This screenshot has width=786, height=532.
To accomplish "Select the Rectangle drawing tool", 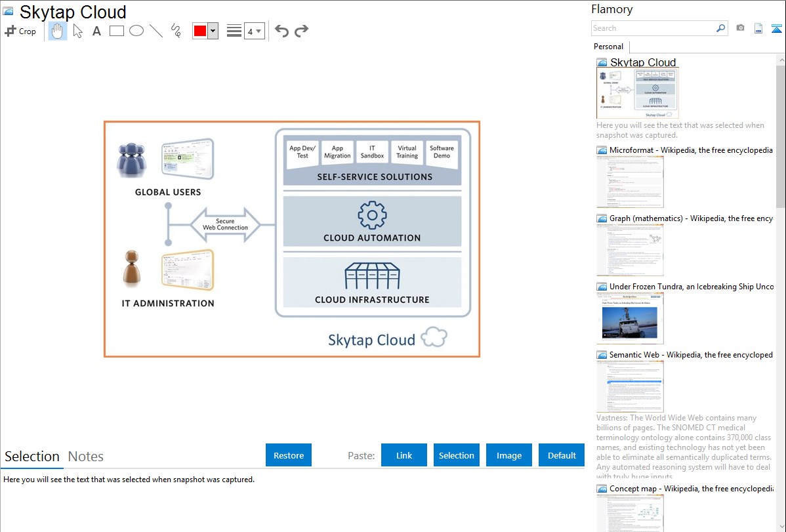I will coord(116,30).
